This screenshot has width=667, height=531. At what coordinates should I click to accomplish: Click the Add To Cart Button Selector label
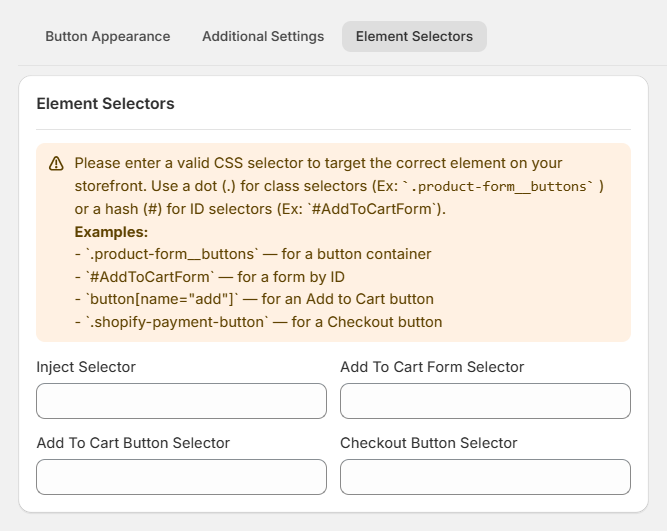click(133, 443)
